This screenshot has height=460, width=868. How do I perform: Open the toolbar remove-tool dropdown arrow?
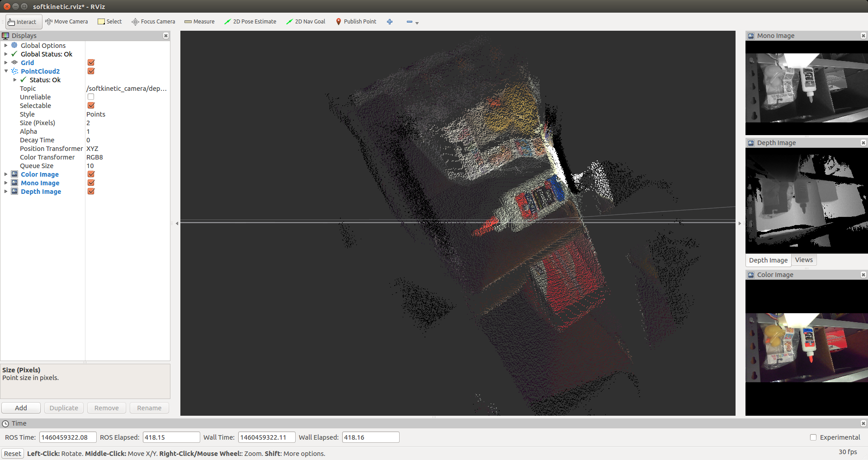(x=417, y=23)
